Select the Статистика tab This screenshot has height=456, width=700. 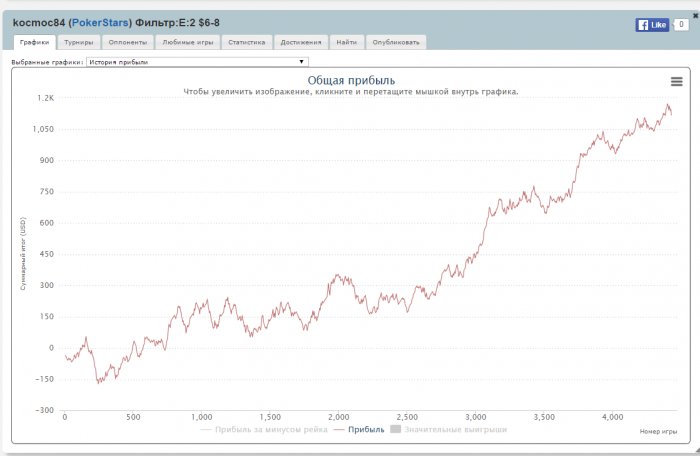pos(246,42)
